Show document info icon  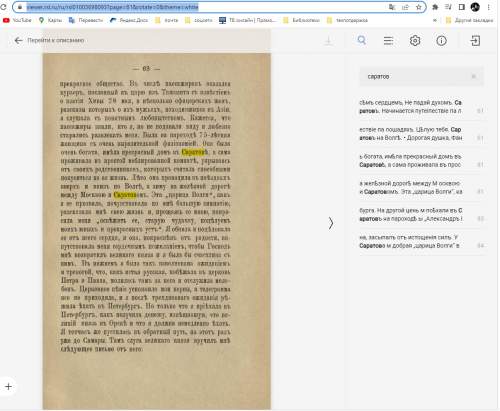(442, 41)
